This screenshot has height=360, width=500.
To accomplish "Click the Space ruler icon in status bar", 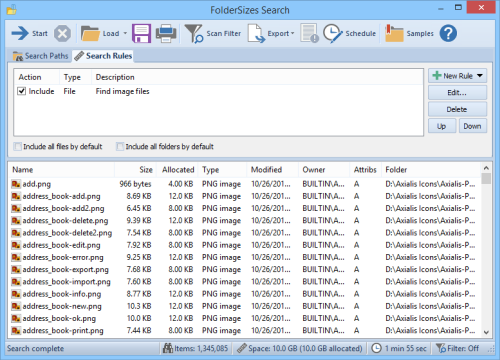I will click(241, 348).
